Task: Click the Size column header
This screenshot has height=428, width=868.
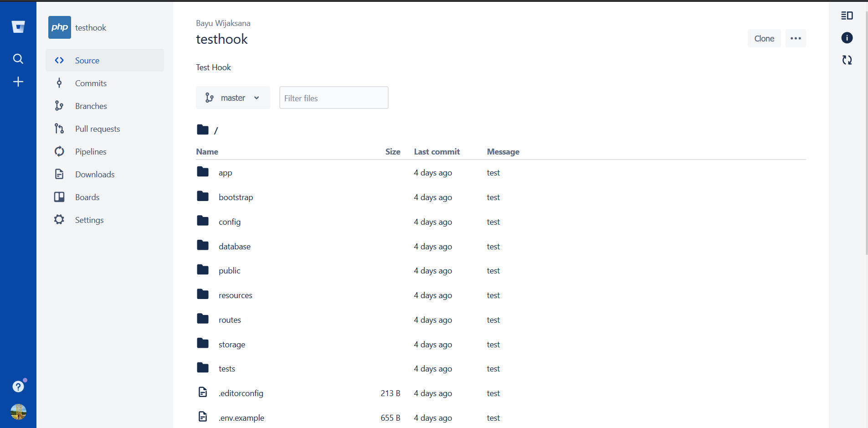Action: click(393, 152)
